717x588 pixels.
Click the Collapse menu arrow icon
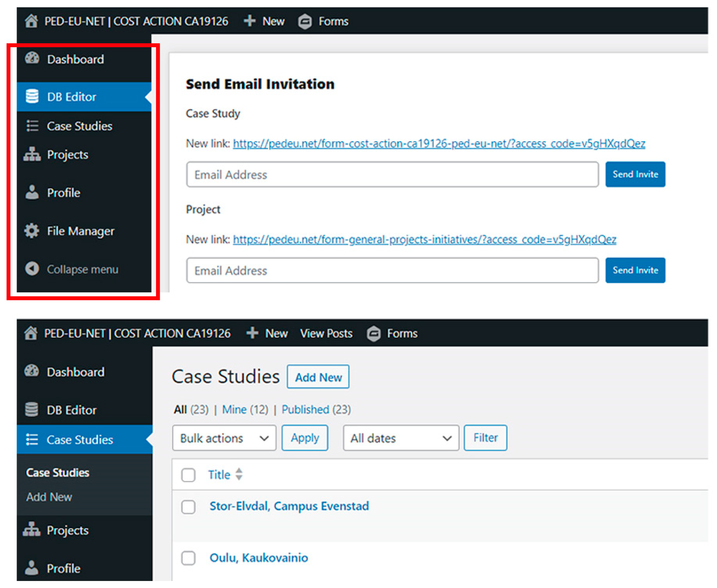coord(32,269)
